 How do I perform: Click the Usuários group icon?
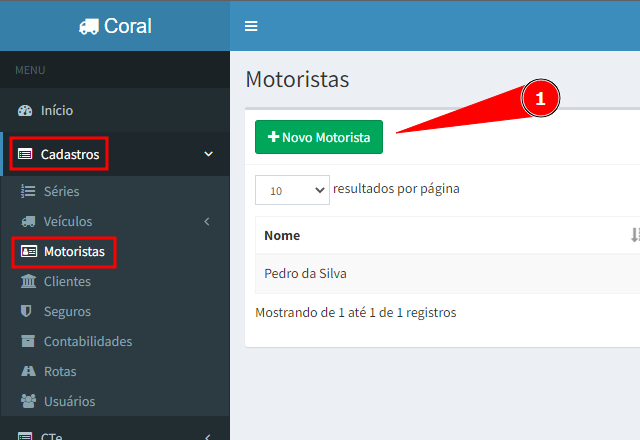pyautogui.click(x=28, y=402)
